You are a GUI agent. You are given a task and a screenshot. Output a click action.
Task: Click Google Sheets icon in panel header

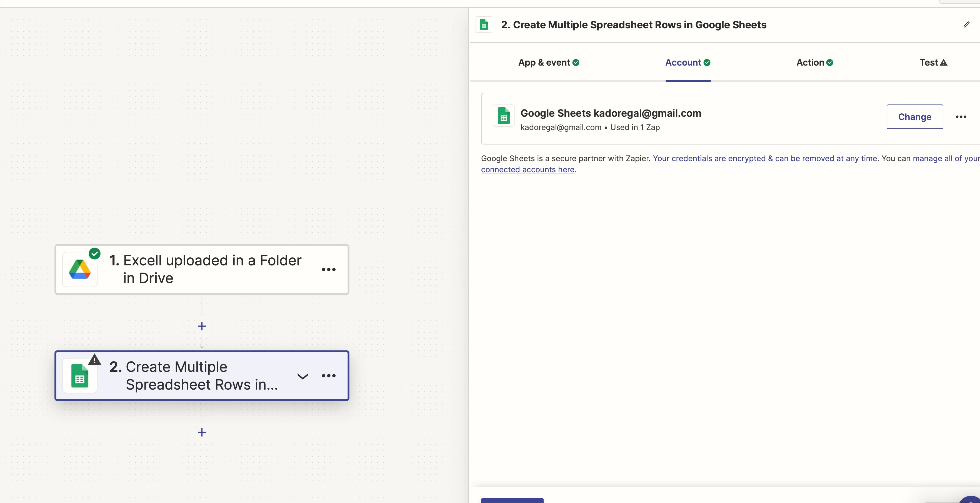484,25
